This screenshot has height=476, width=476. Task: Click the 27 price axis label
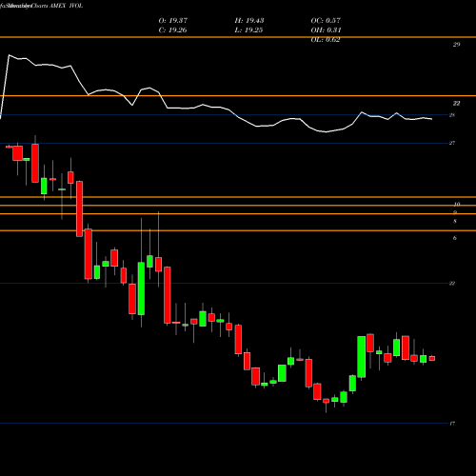[452, 143]
